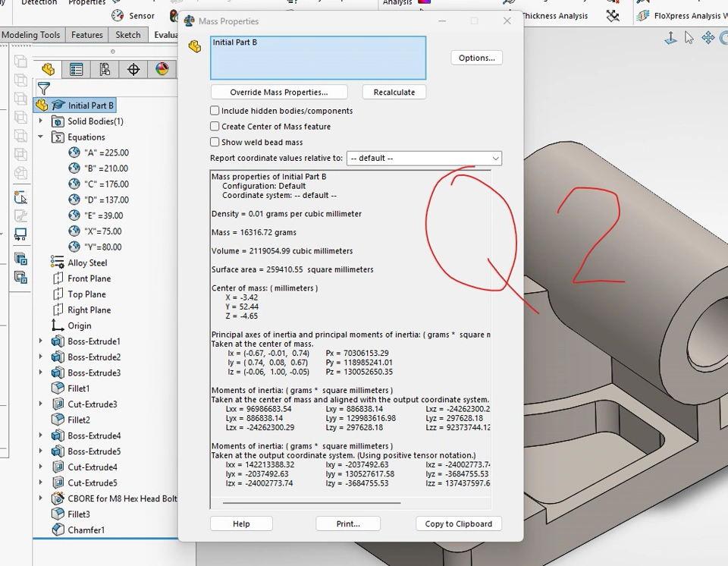Select the "E"=39.00 equation row
The image size is (728, 566).
coord(96,215)
